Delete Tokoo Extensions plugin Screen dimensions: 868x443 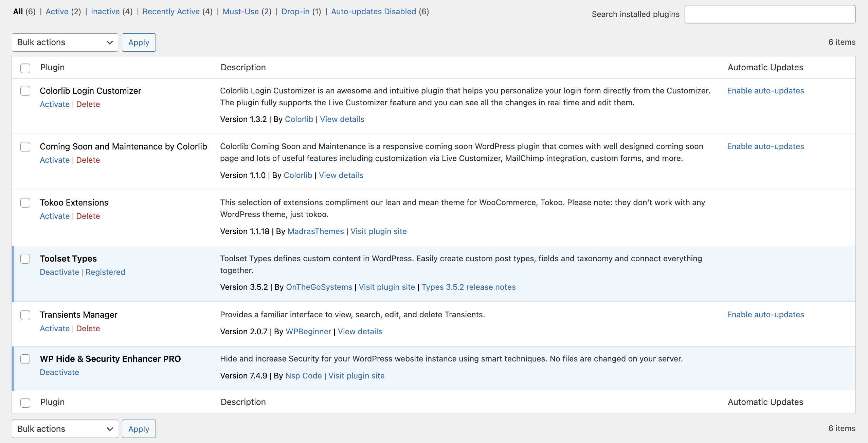click(88, 216)
